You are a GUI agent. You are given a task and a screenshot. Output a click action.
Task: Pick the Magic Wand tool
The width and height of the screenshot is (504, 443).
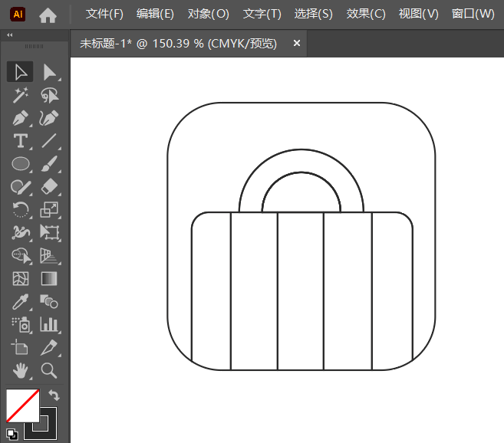tap(20, 95)
